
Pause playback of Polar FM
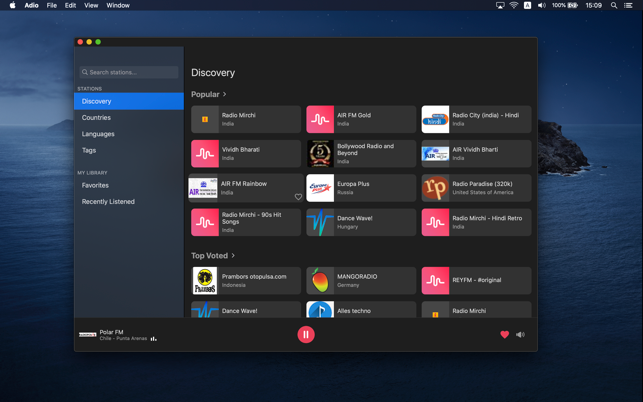point(306,334)
